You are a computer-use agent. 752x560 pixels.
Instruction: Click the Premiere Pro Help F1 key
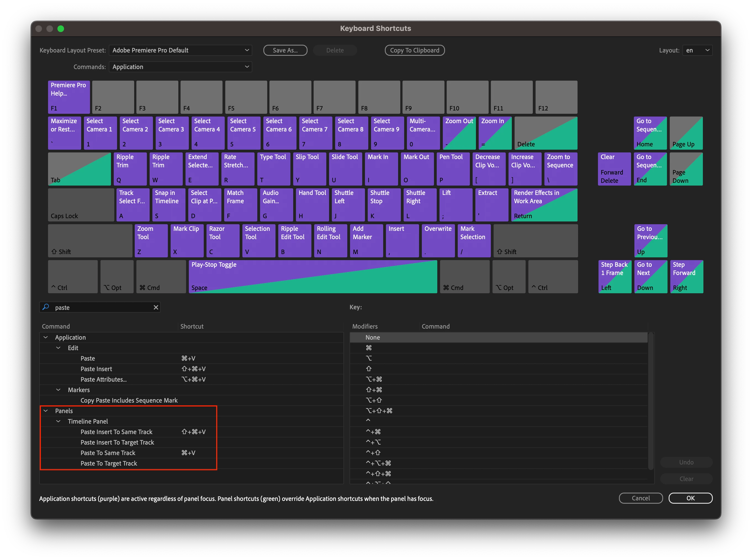[69, 97]
